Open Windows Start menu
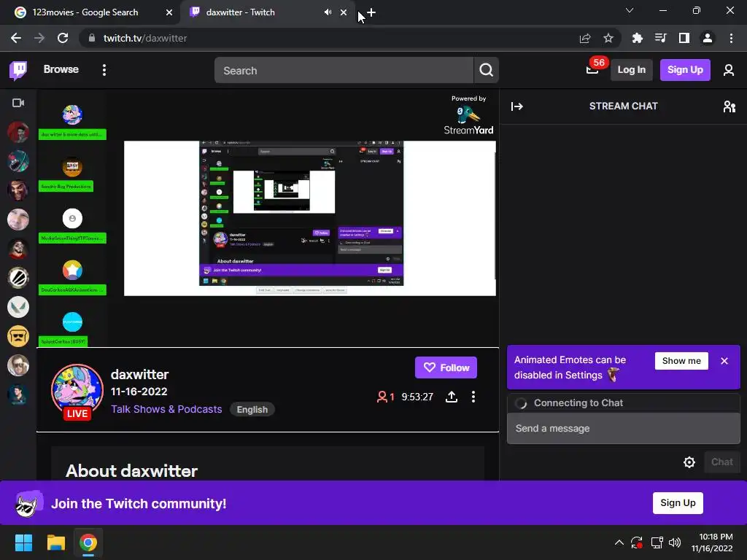 (23, 542)
